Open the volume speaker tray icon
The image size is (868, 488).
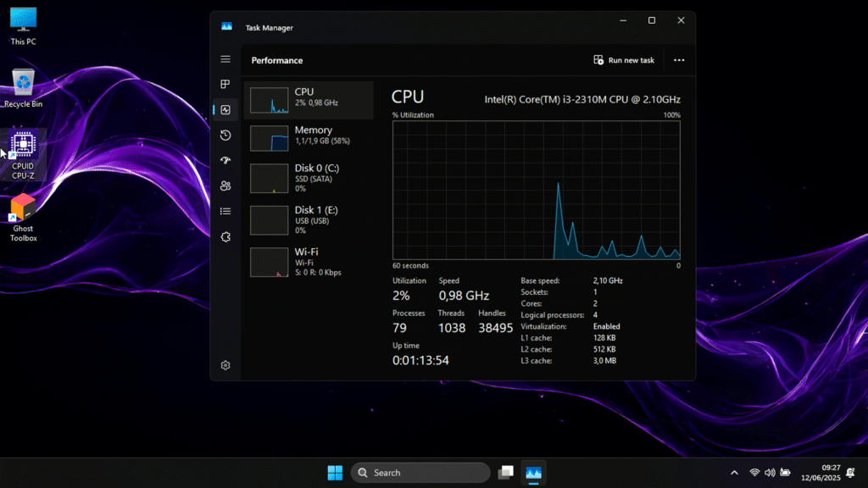click(770, 473)
